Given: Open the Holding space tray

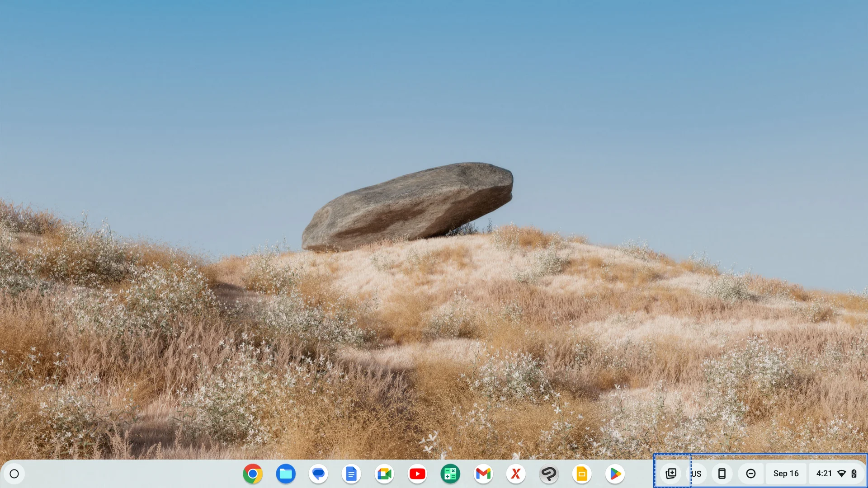Looking at the screenshot, I should (x=671, y=473).
